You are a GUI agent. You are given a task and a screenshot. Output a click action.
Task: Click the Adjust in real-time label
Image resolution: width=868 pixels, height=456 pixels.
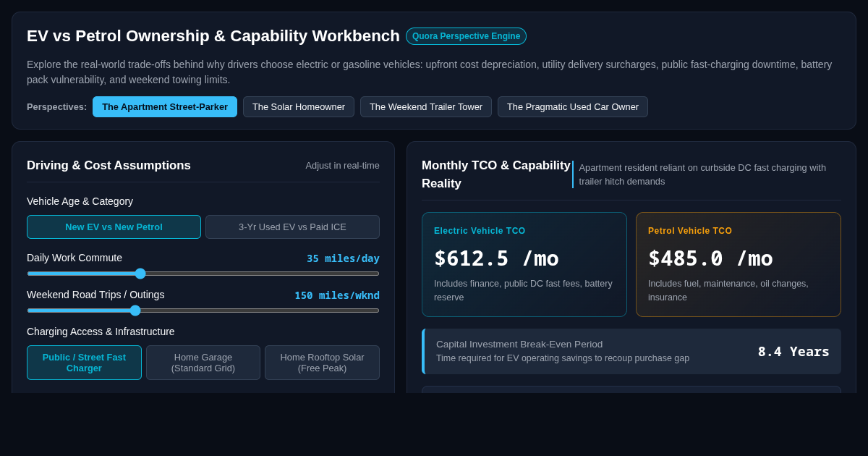pos(342,166)
